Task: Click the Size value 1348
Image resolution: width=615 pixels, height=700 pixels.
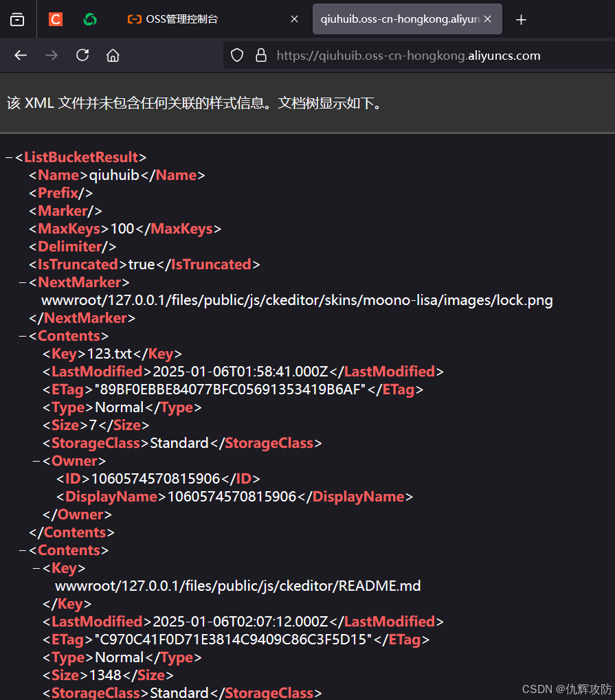Action: (105, 675)
